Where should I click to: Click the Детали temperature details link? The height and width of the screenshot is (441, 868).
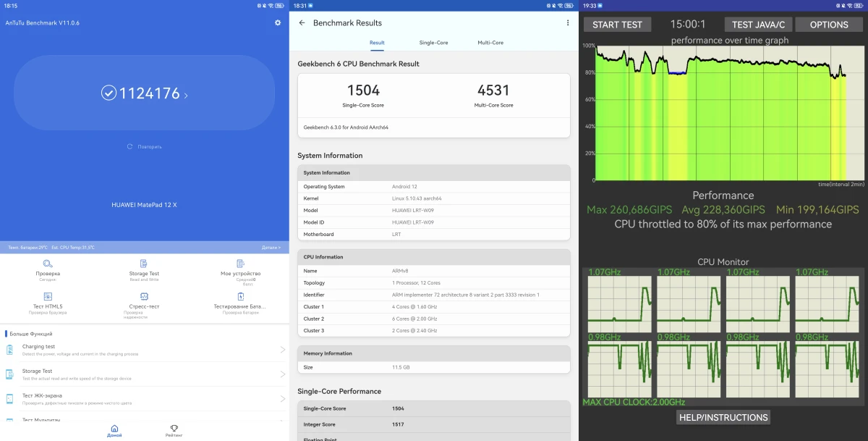(271, 248)
